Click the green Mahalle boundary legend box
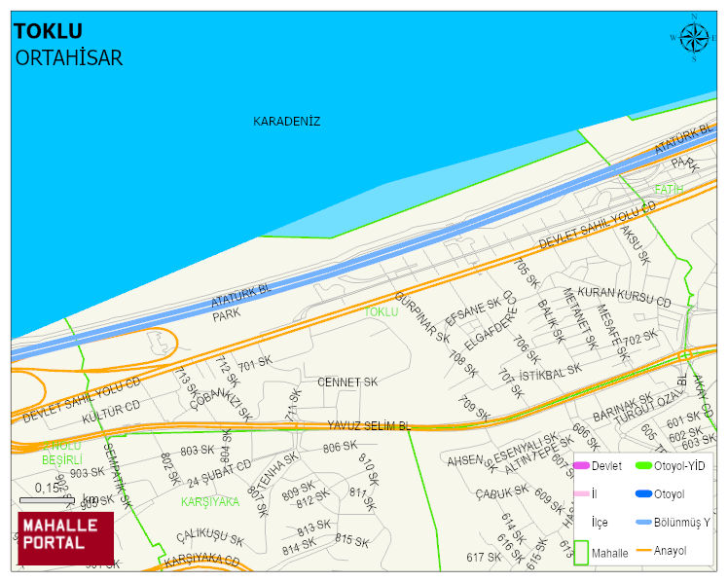The width and height of the screenshot is (728, 582). [x=581, y=552]
